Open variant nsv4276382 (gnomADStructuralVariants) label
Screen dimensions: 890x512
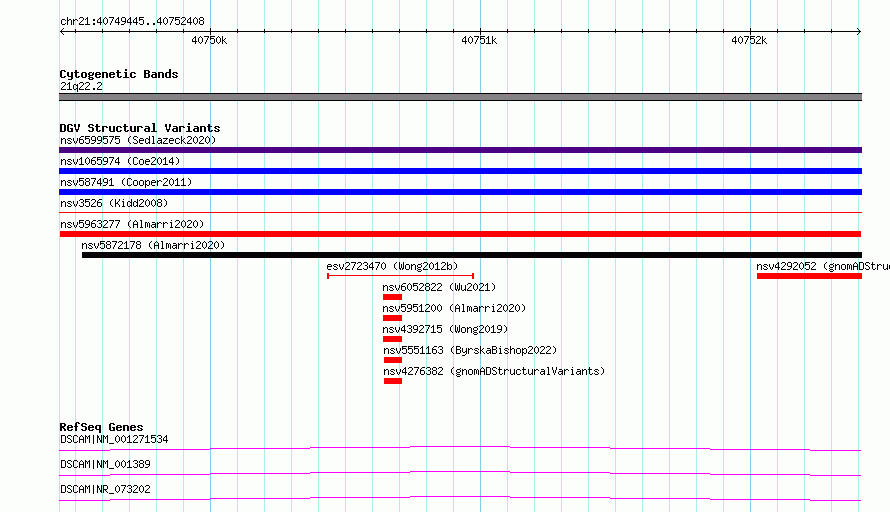click(x=494, y=371)
